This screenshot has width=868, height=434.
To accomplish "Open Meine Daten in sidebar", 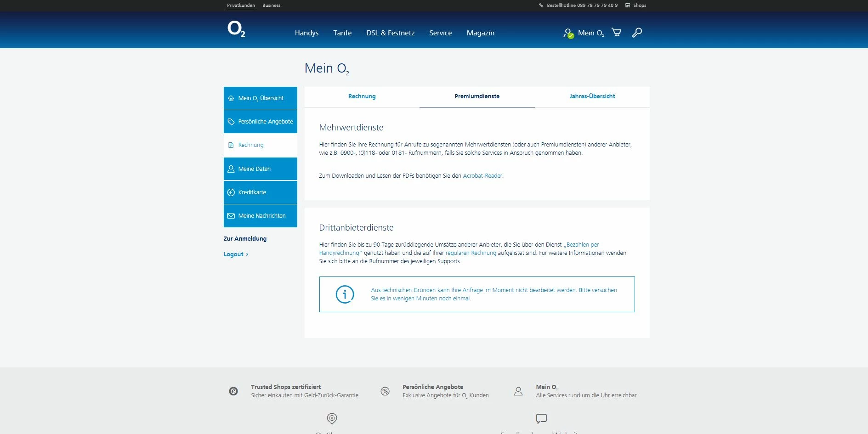I will [261, 169].
